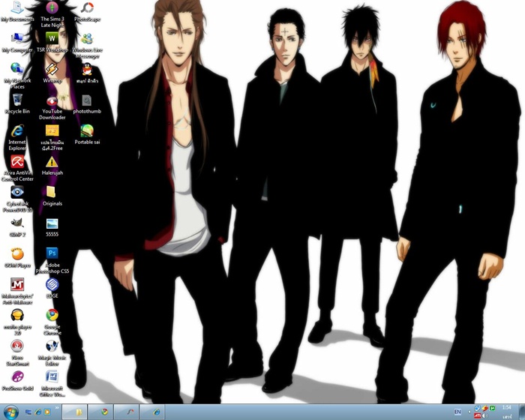
Task: Click Show Desktop in Quick Launch
Action: coord(28,412)
